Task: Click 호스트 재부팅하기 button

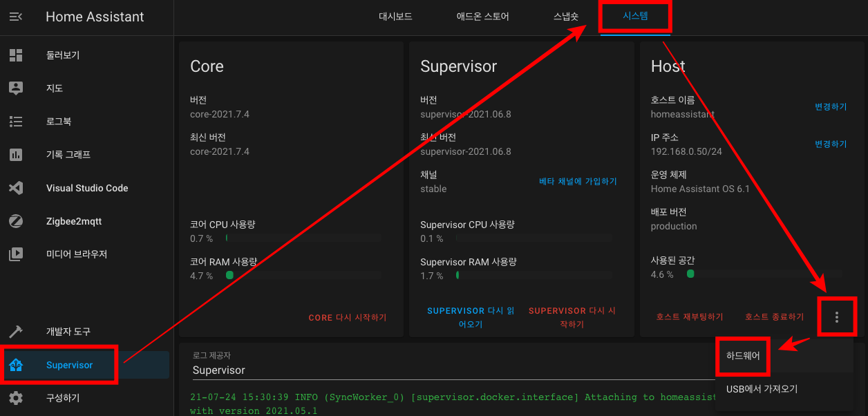Action: pos(690,317)
